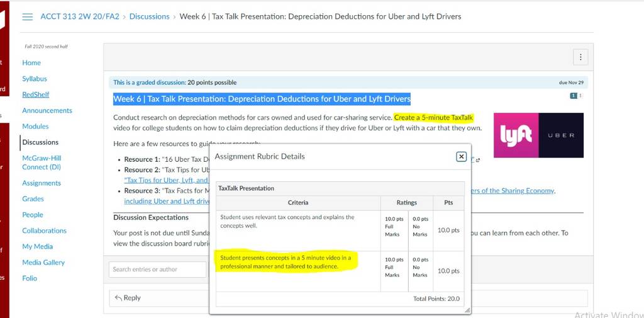Open the RedShelf link
Image resolution: width=644 pixels, height=318 pixels.
pos(36,94)
